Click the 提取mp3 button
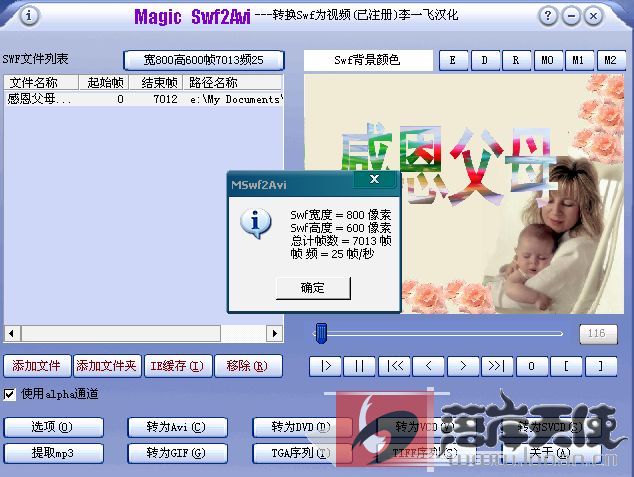Screen dimensions: 634x477 tap(53, 453)
